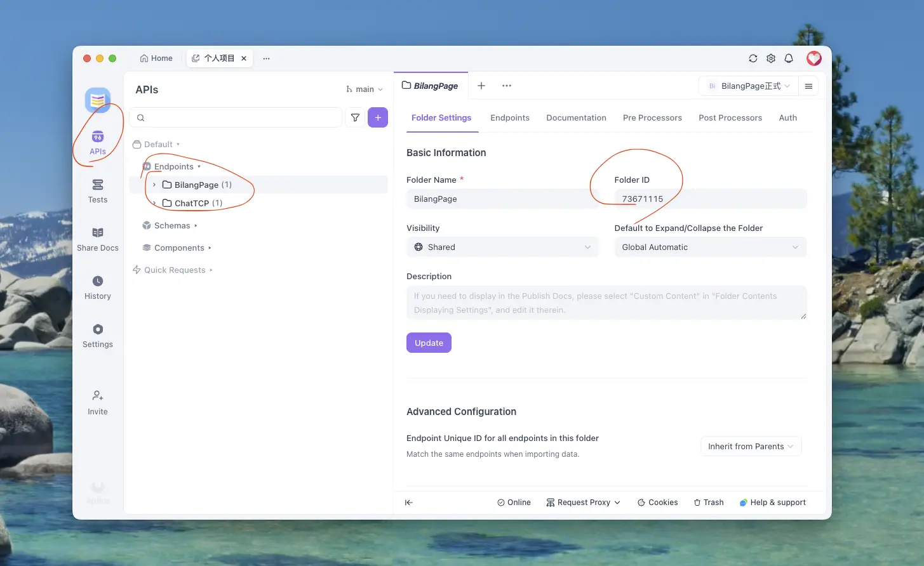The height and width of the screenshot is (566, 924).
Task: Click the refresh sync icon
Action: coord(753,58)
